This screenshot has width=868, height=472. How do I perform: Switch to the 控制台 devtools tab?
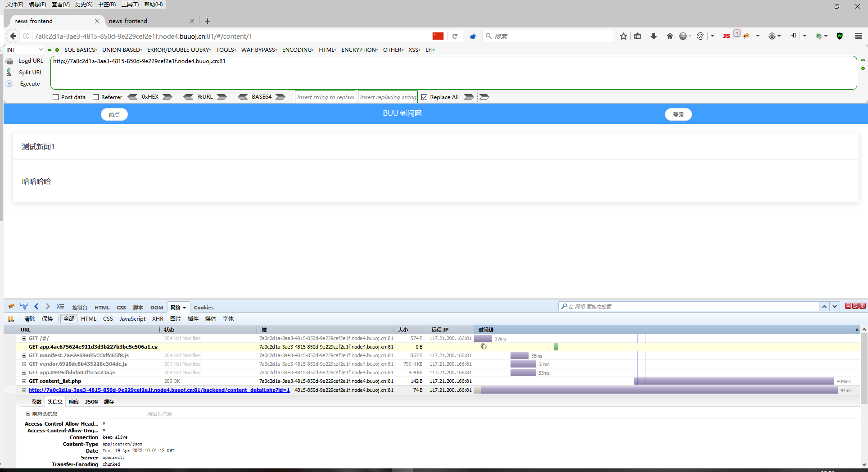(x=80, y=307)
